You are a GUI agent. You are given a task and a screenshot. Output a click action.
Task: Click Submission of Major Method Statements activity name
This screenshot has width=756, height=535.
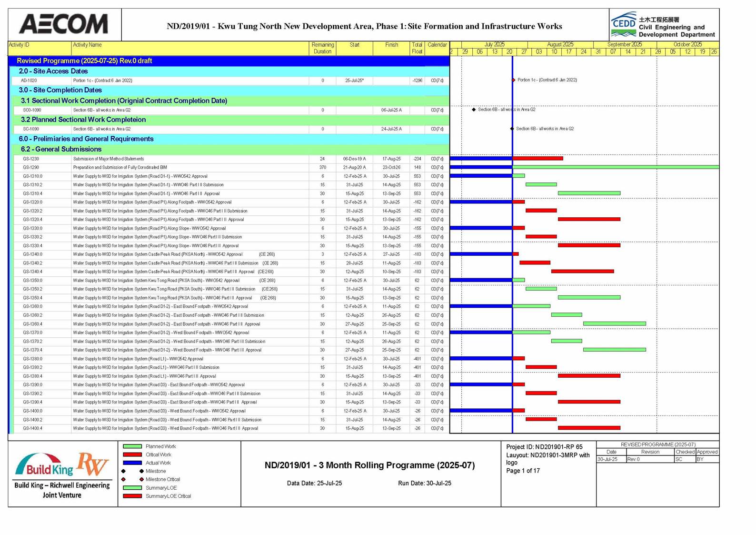tap(109, 159)
